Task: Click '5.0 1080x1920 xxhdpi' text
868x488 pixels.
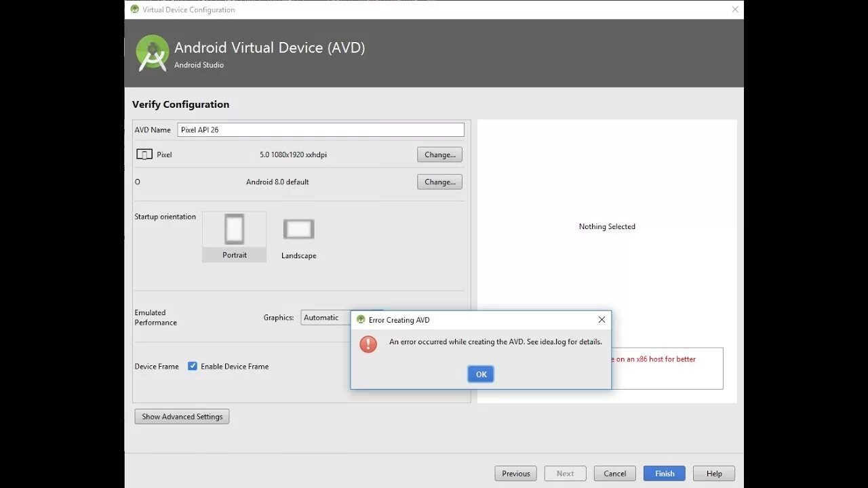Action: coord(293,155)
